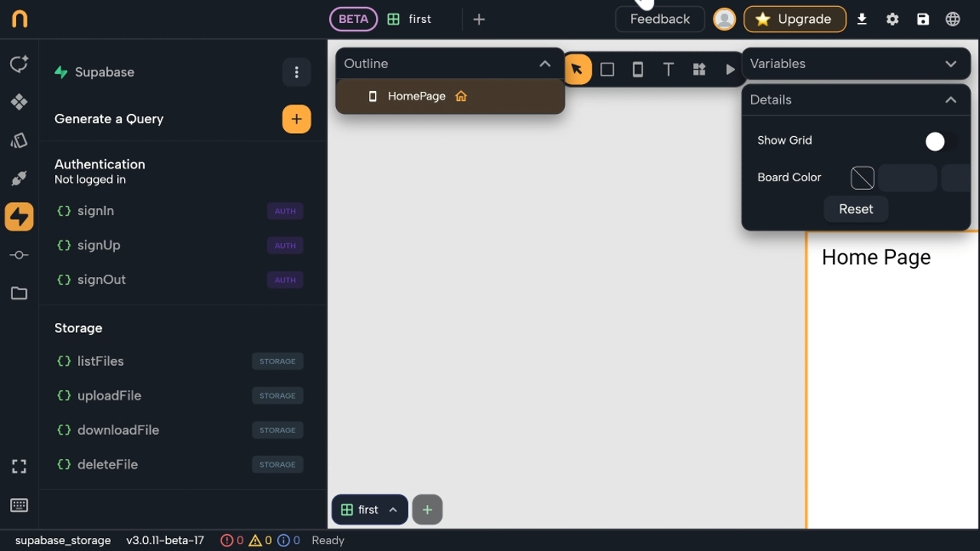The image size is (980, 551).
Task: Click the download icon in top bar
Action: pos(862,19)
